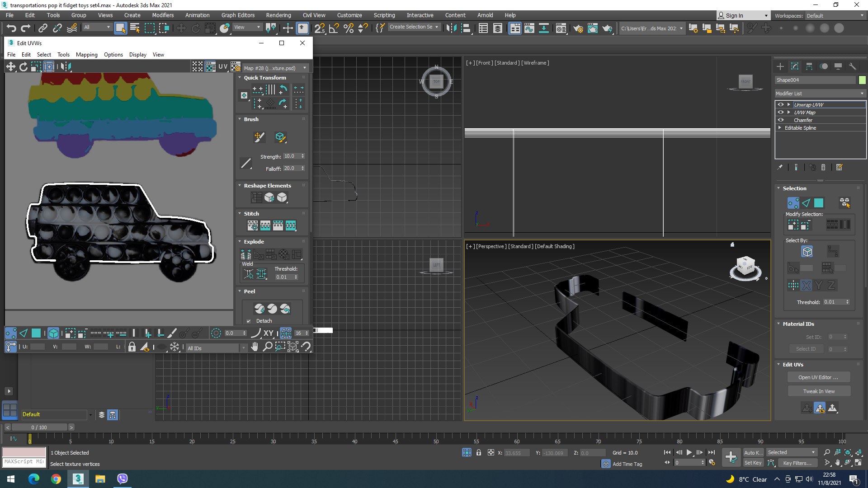Select the Rotate tool in Edit UVWs

pyautogui.click(x=23, y=67)
